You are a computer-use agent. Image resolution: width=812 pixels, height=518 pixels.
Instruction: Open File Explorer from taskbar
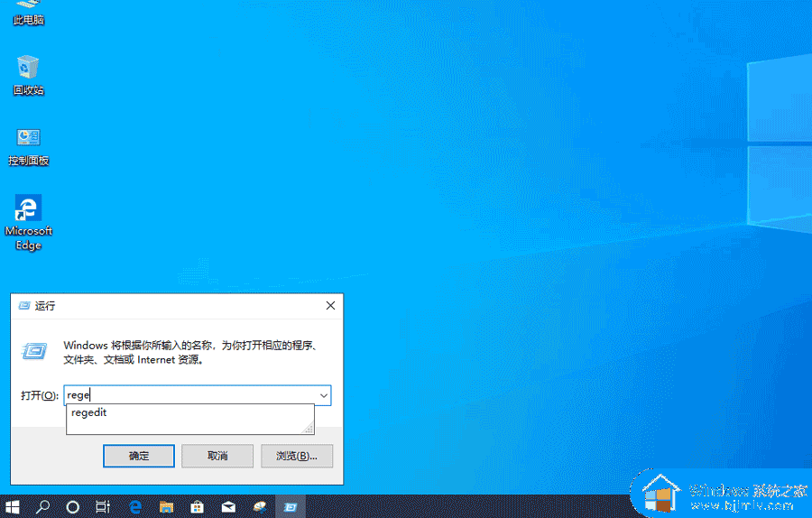pyautogui.click(x=166, y=506)
